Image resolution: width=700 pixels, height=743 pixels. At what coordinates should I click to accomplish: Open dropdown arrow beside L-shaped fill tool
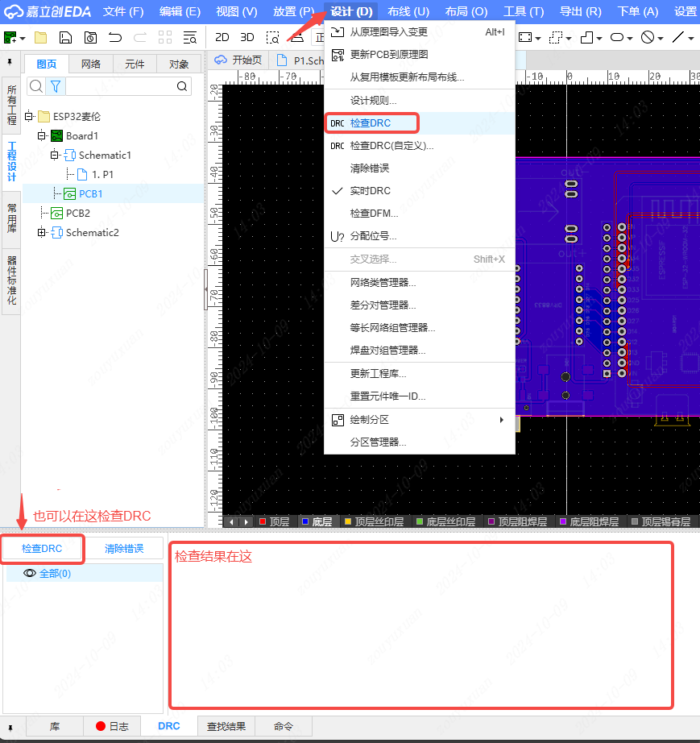point(599,38)
